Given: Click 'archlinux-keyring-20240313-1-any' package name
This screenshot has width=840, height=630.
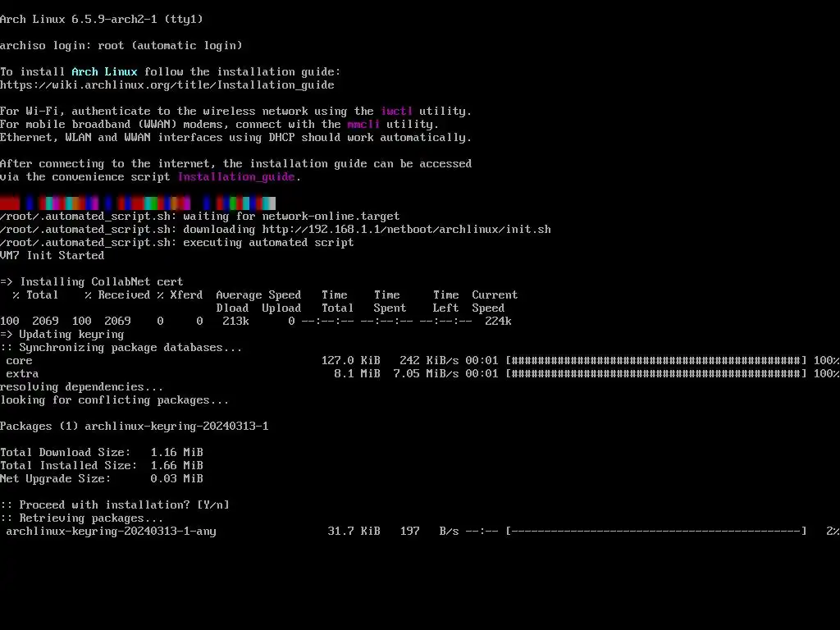Looking at the screenshot, I should 112,531.
